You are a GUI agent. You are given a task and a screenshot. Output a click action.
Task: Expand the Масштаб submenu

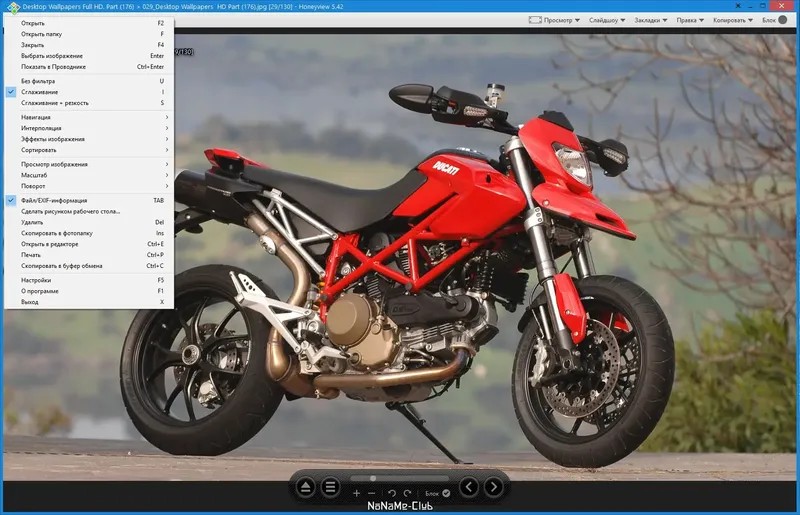pyautogui.click(x=89, y=175)
